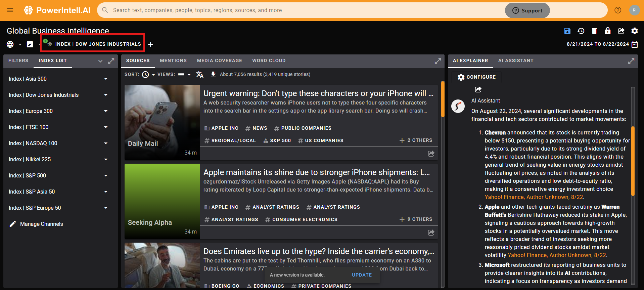Open the hamburger main menu
644x290 pixels.
click(x=10, y=10)
